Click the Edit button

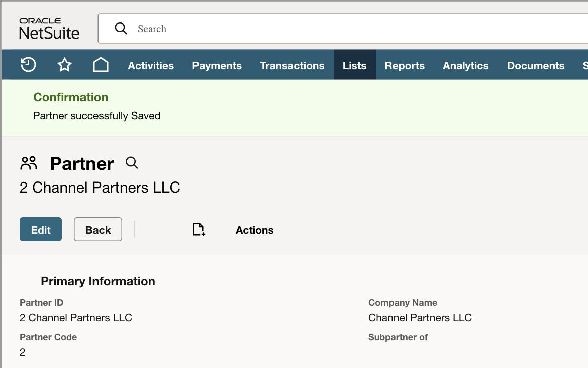coord(41,229)
